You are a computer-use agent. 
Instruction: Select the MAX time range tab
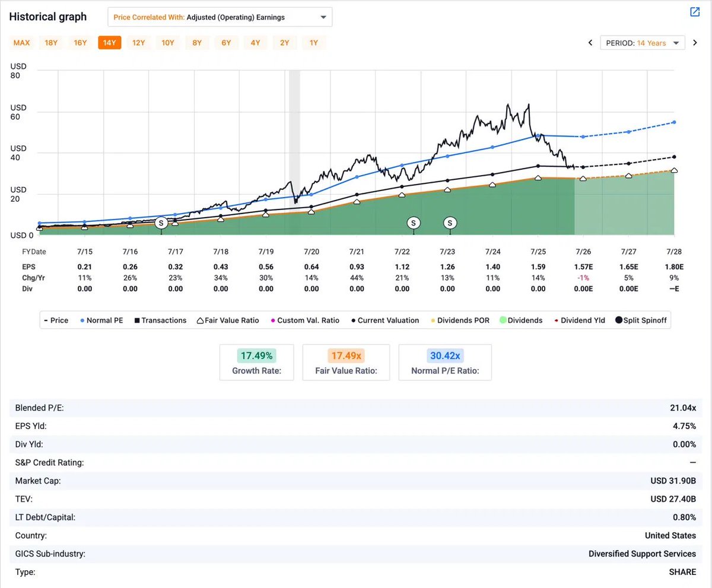(22, 43)
